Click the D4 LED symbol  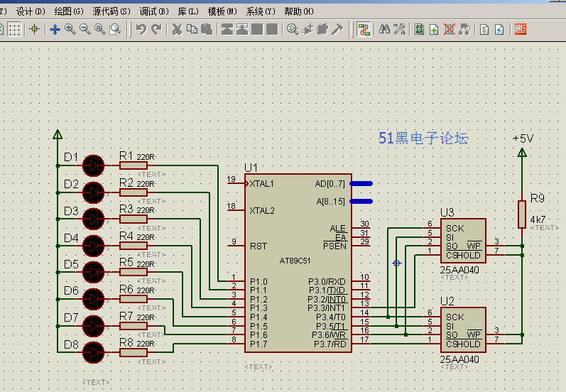94,246
